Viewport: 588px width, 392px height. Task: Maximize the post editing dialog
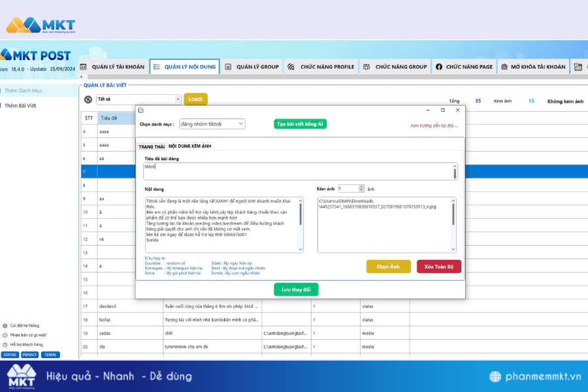442,110
